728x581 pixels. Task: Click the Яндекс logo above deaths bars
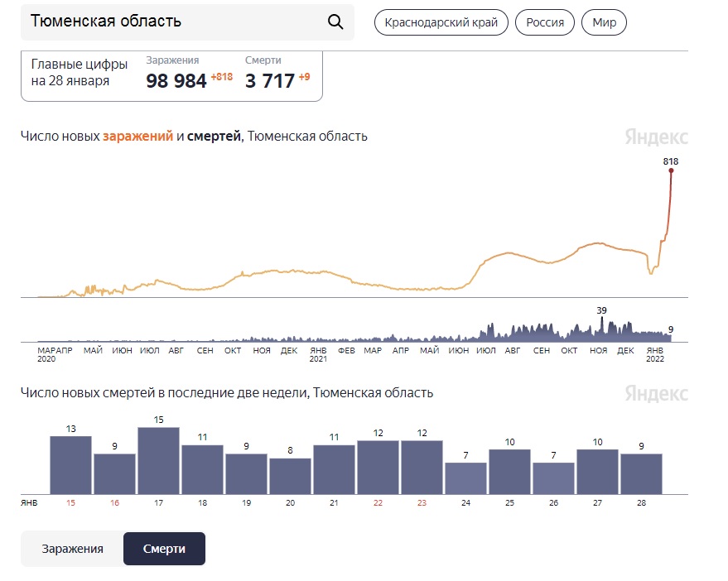pos(656,393)
